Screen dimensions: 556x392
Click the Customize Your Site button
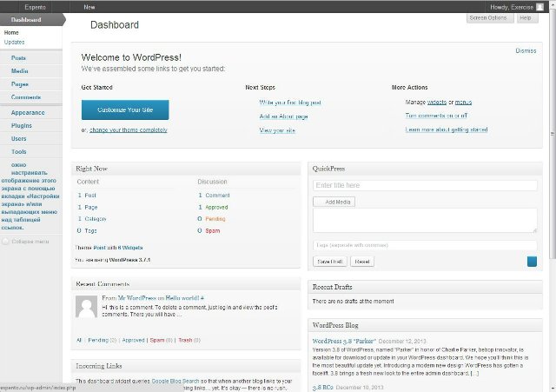click(125, 110)
